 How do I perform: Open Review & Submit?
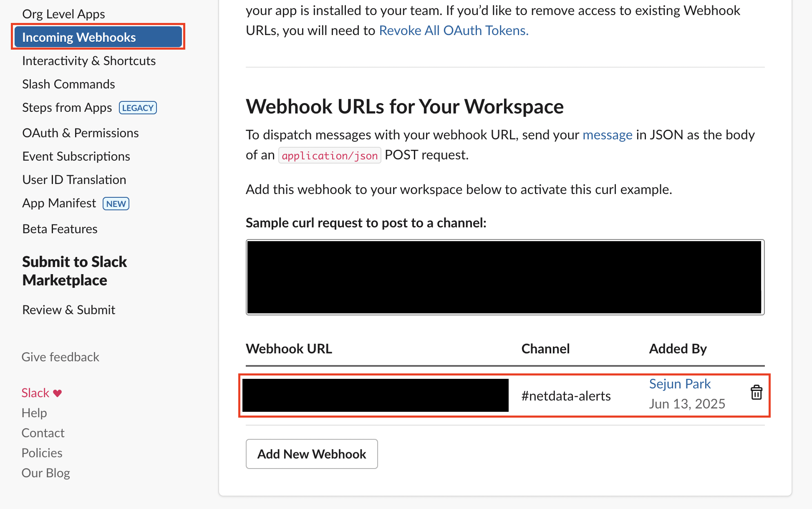(68, 310)
